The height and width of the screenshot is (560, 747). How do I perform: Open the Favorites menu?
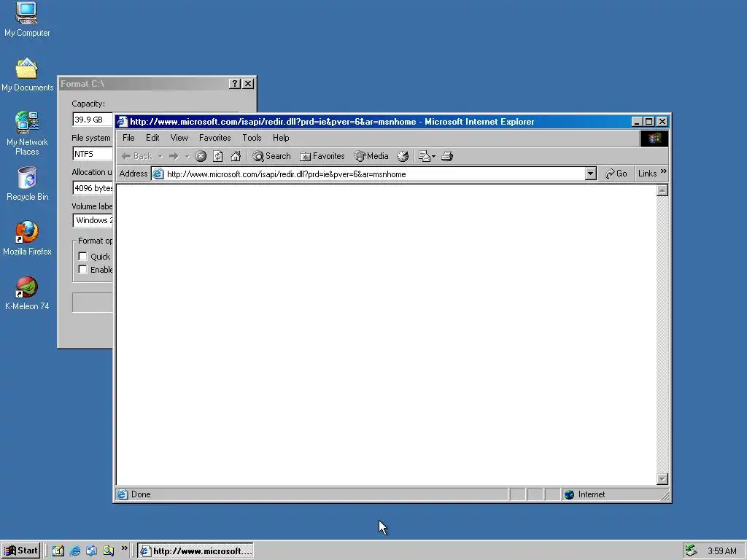point(215,138)
